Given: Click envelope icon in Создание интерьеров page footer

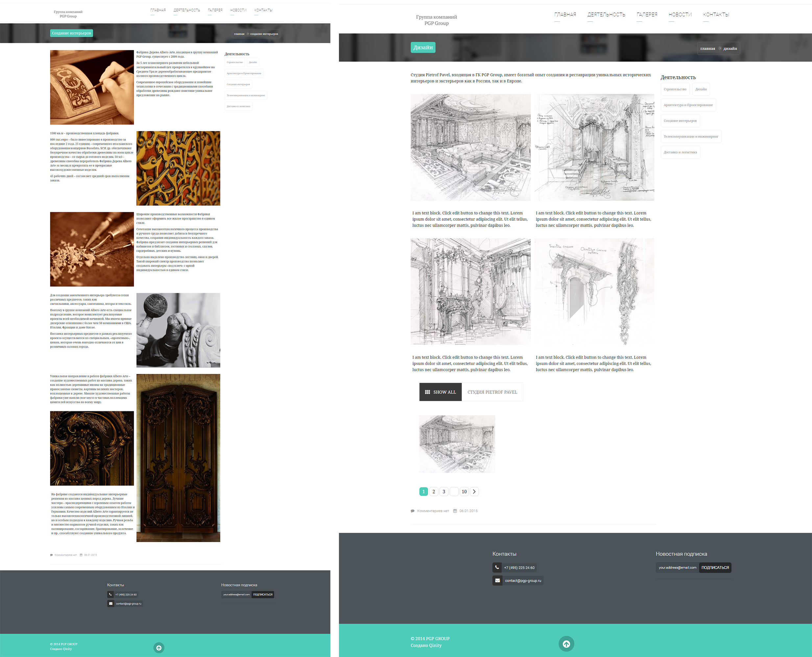Looking at the screenshot, I should tap(110, 603).
